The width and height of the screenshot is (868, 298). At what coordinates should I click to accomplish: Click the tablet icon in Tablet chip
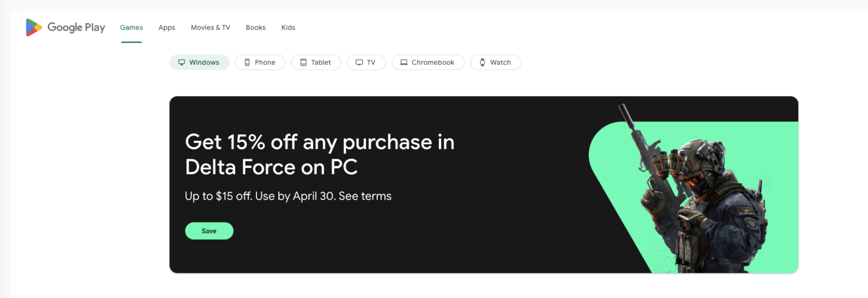[303, 62]
